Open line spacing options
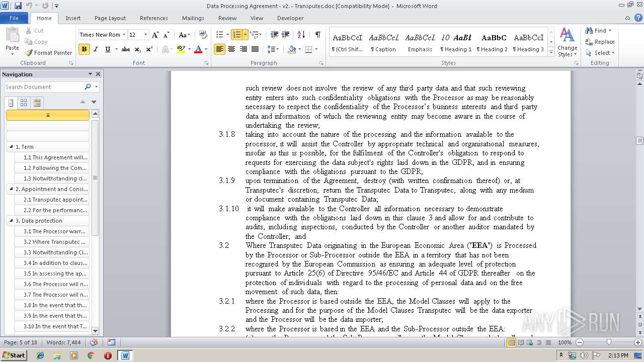The height and width of the screenshot is (362, 644). [273, 49]
